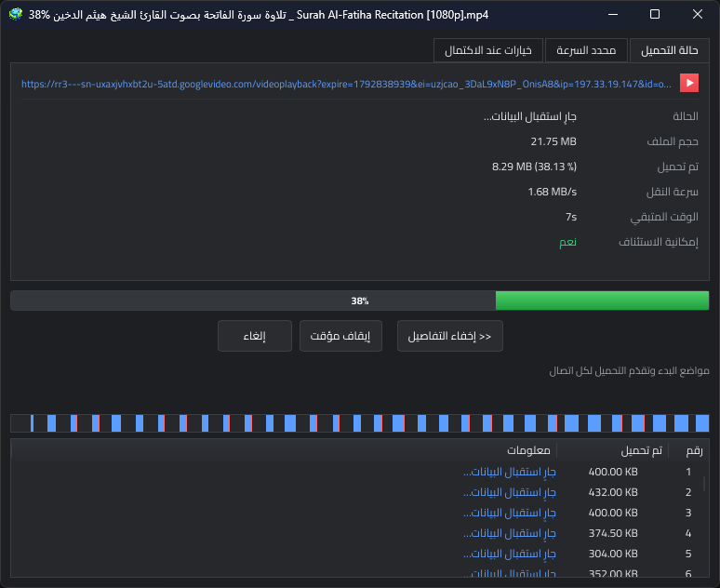Click the 38% download progress bar
This screenshot has height=588, width=720.
[360, 301]
